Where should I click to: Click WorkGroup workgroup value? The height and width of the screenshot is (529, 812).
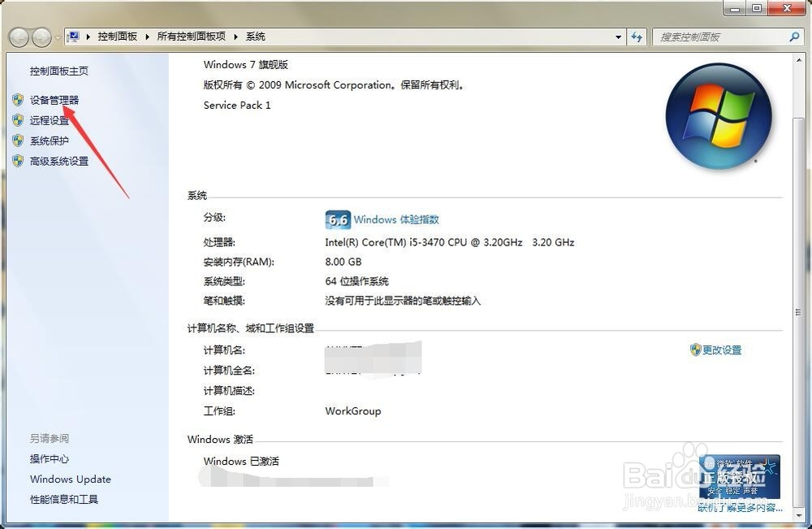[x=353, y=411]
